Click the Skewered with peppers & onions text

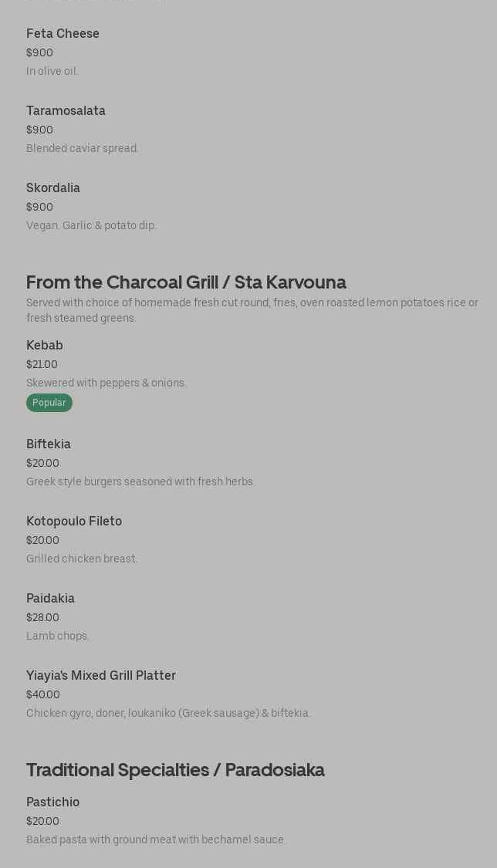click(106, 383)
